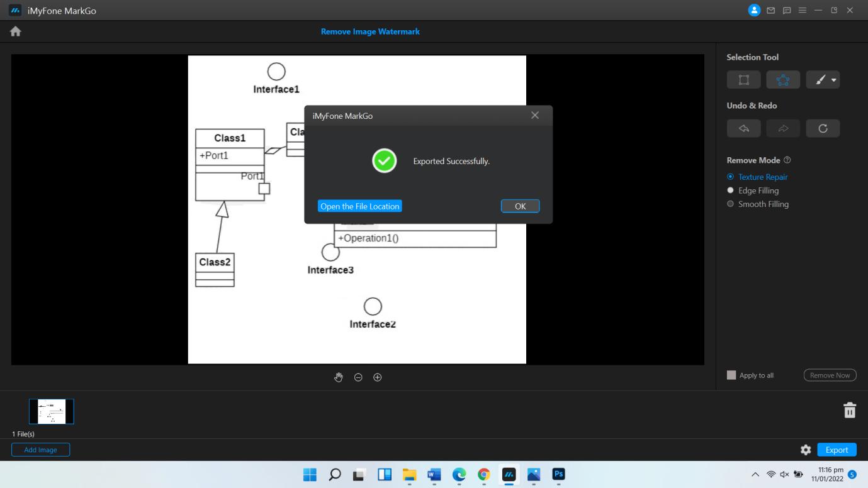
Task: Enable the Apply to all checkbox
Action: [731, 375]
